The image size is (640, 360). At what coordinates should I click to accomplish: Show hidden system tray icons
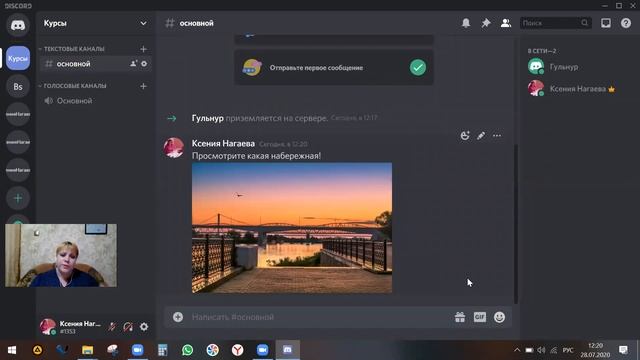coord(517,350)
